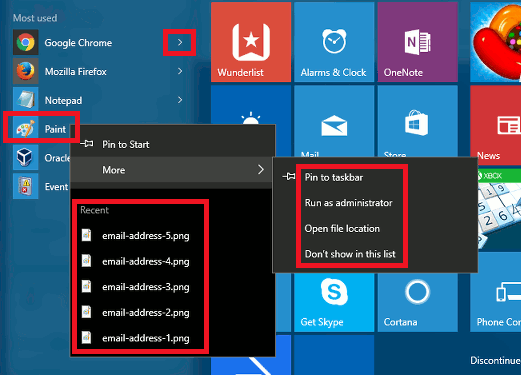The width and height of the screenshot is (521, 375).
Task: Open the Alarms & Clock tile
Action: click(x=334, y=42)
